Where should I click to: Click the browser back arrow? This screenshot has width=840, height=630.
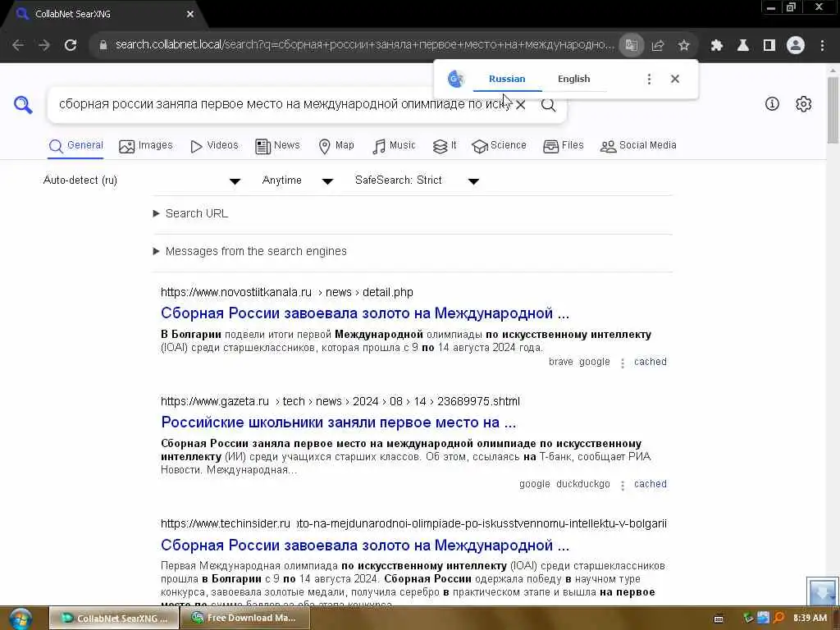point(18,45)
